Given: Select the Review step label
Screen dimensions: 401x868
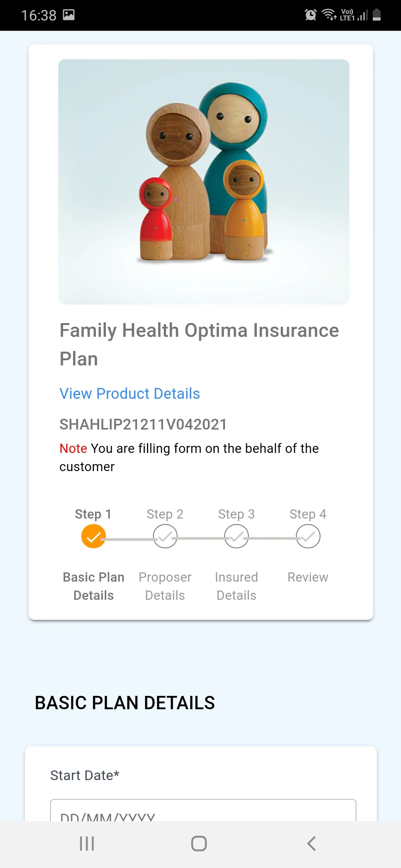Looking at the screenshot, I should pyautogui.click(x=308, y=577).
